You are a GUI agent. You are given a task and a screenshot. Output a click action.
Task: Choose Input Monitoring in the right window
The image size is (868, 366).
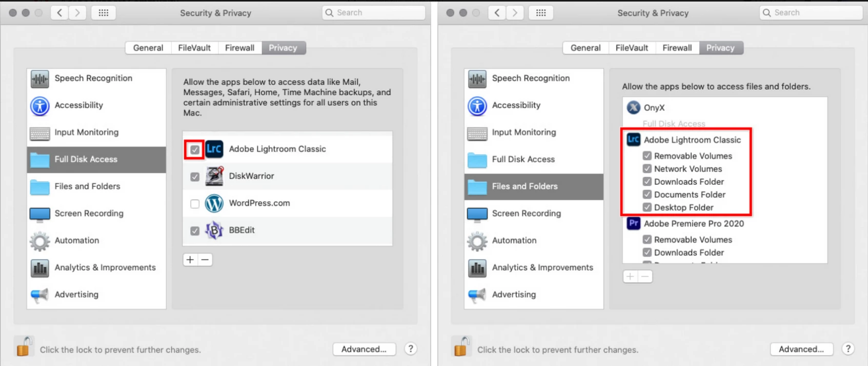click(534, 132)
